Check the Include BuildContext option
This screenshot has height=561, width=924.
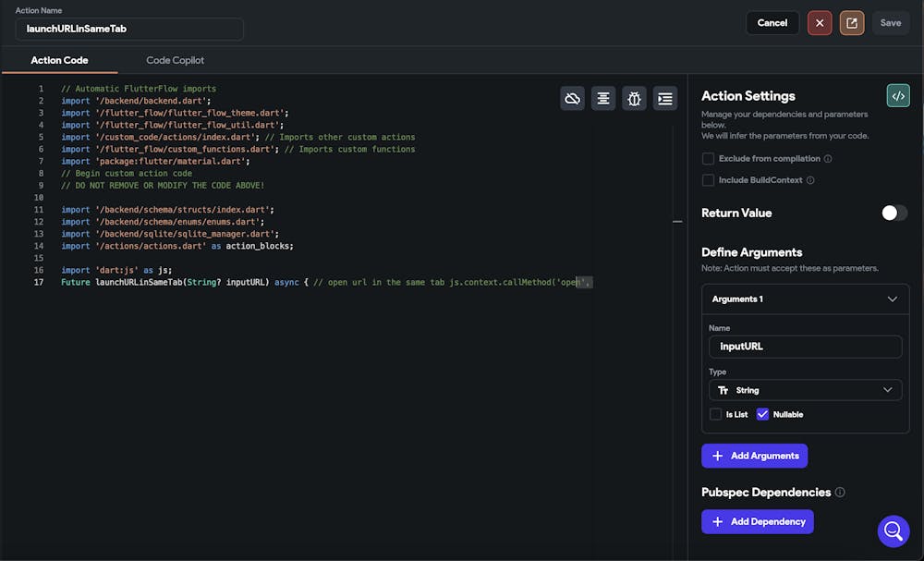709,180
